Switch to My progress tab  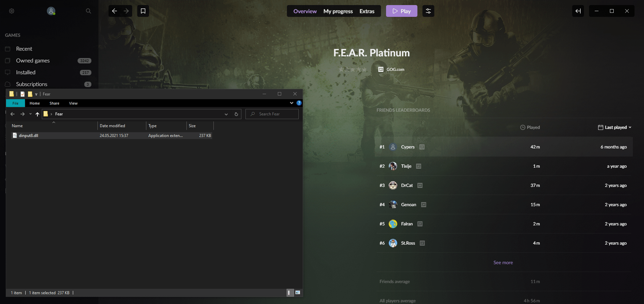tap(338, 11)
